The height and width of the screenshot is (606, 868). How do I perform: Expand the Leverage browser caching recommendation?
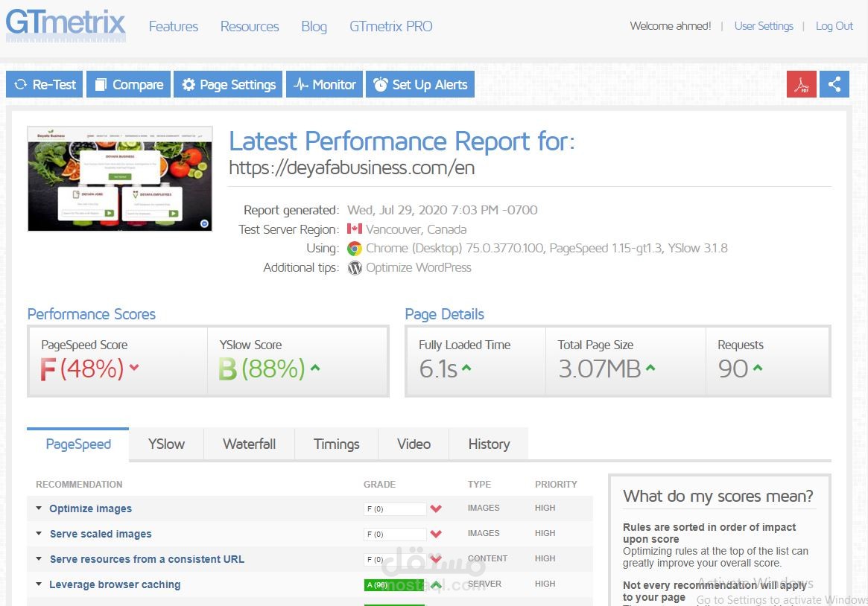[x=39, y=584]
